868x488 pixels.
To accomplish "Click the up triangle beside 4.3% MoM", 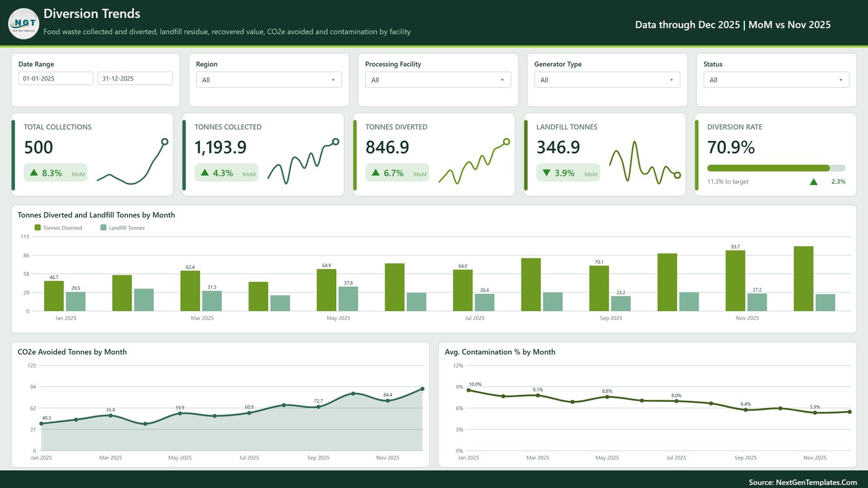I will pyautogui.click(x=205, y=172).
